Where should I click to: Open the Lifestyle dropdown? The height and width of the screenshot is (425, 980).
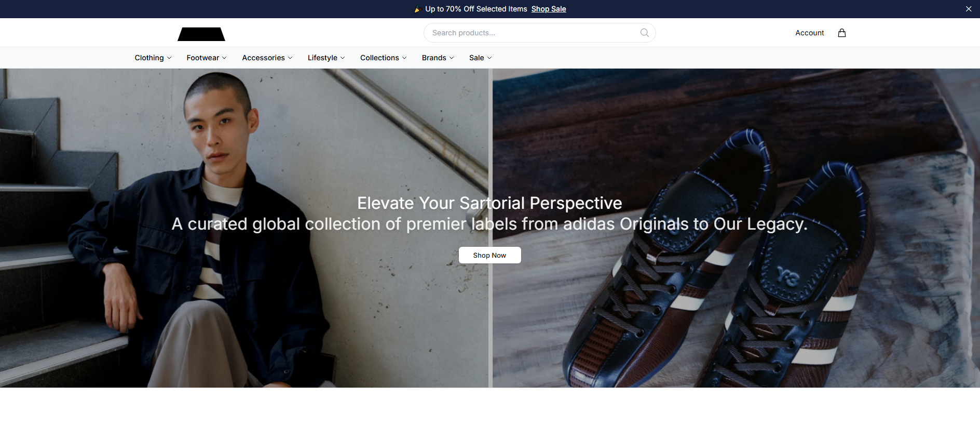pyautogui.click(x=326, y=58)
